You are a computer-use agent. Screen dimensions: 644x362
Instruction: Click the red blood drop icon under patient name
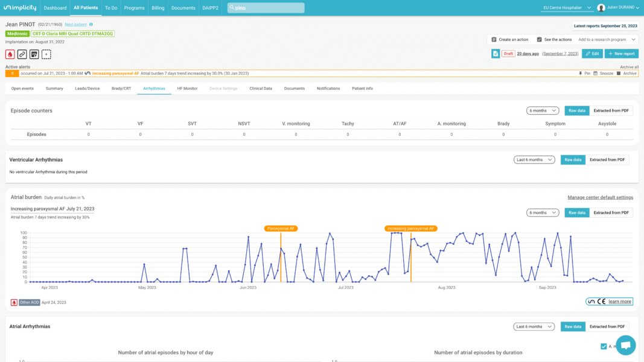pos(10,54)
